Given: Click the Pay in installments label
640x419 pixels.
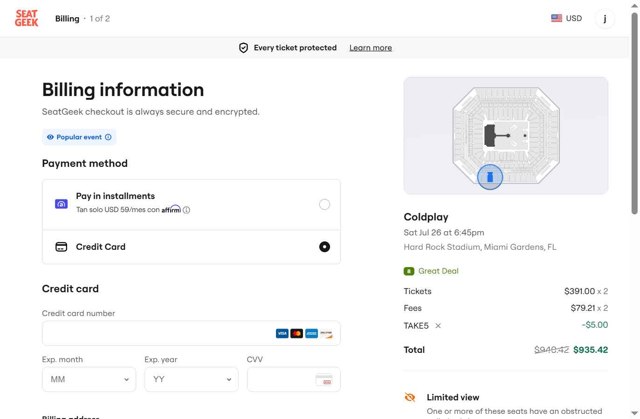Looking at the screenshot, I should tap(116, 196).
